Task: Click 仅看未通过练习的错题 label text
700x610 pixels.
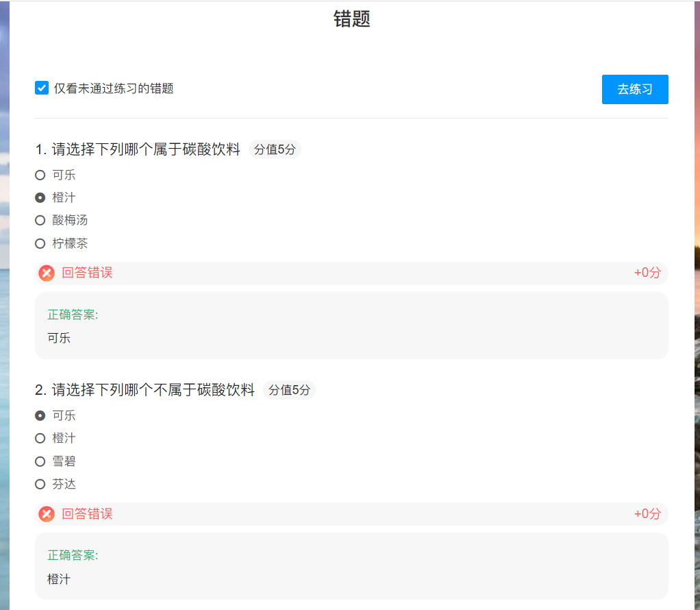Action: click(114, 88)
